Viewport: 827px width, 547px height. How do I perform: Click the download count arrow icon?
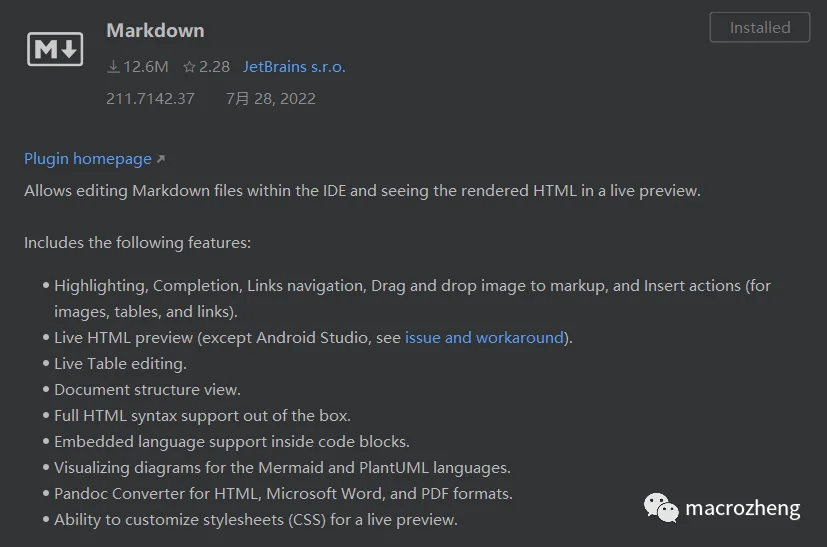click(113, 67)
